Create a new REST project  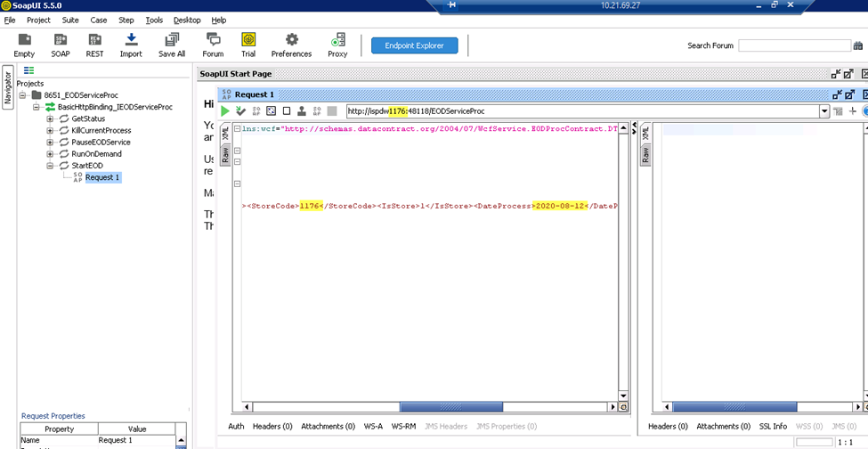pos(94,45)
